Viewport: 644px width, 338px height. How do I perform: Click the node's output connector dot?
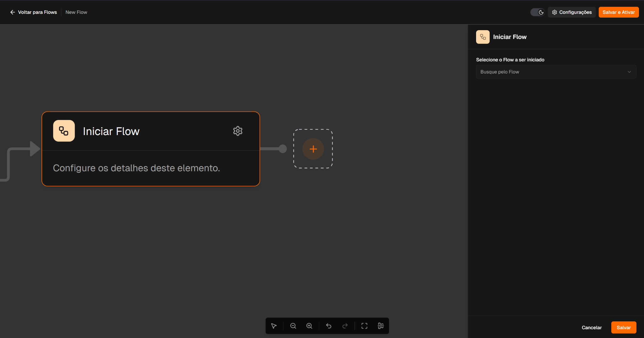(283, 149)
